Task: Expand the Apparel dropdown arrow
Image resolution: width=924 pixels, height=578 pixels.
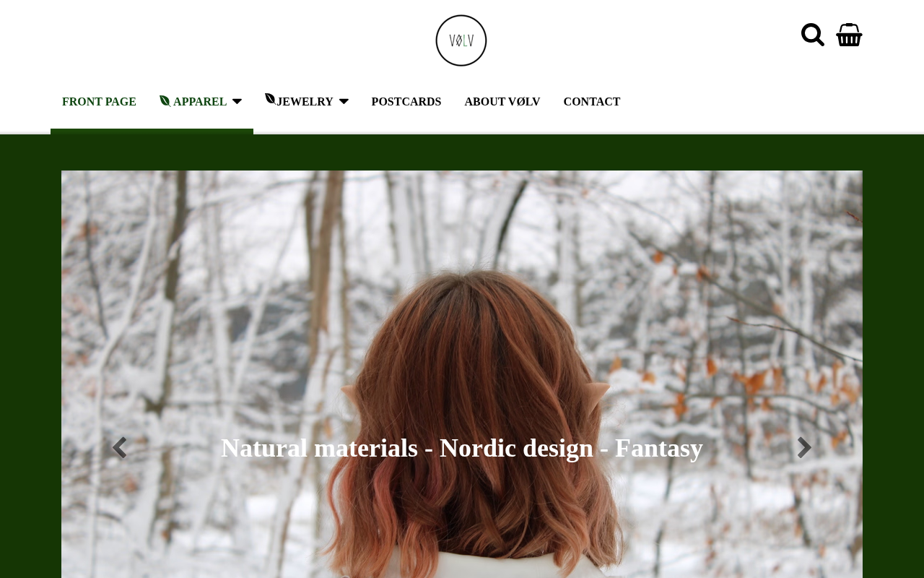Action: [x=237, y=101]
